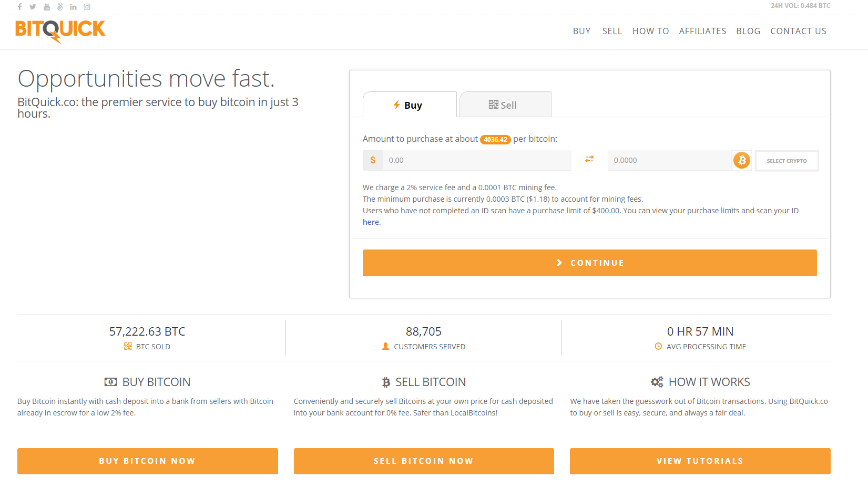Click the clock icon next to AVG PROCESSING TIME
This screenshot has height=489, width=868.
pyautogui.click(x=659, y=346)
